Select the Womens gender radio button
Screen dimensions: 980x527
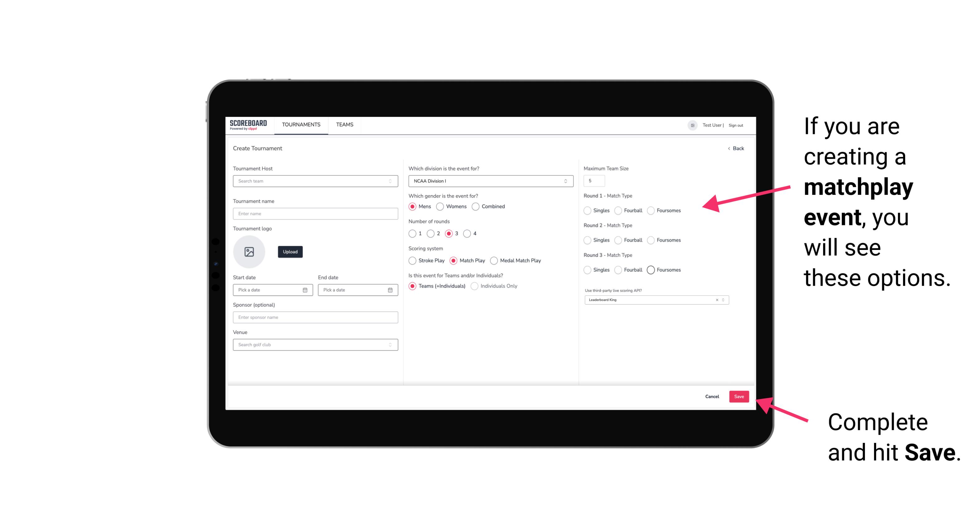coord(441,206)
